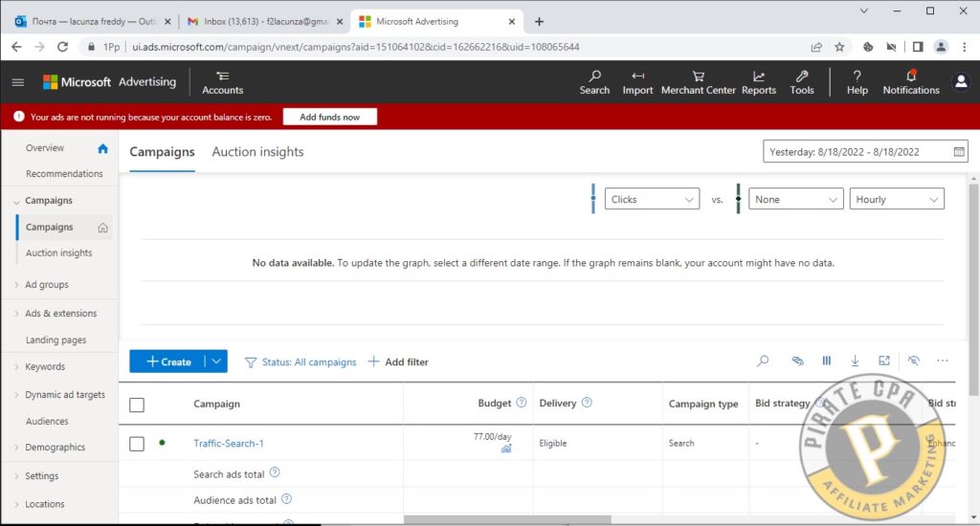Viewport: 980px width, 526px height.
Task: Click the browser address bar URL
Action: click(x=355, y=47)
